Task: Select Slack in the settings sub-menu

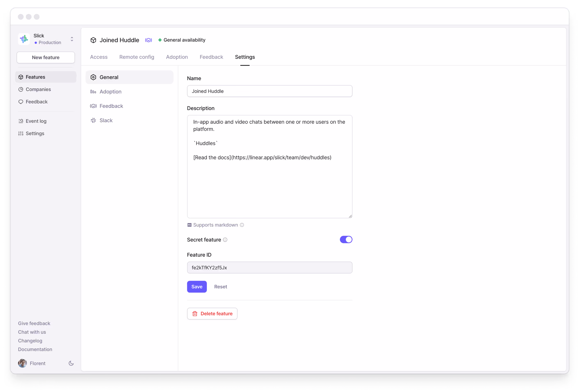Action: coord(129,121)
